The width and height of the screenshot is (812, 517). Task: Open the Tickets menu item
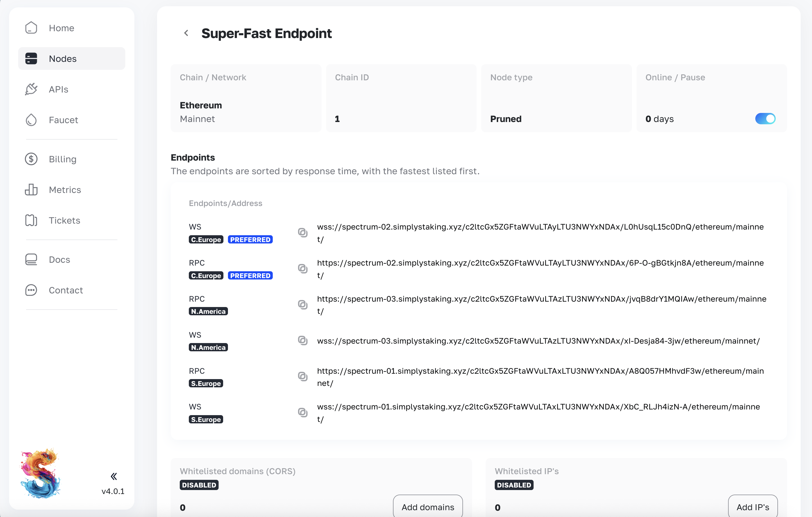(71, 220)
